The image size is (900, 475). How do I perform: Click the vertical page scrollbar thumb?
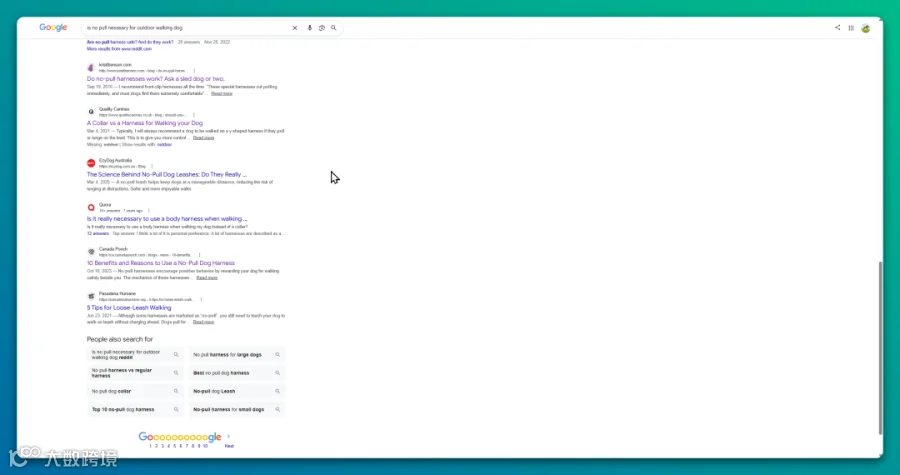point(880,348)
